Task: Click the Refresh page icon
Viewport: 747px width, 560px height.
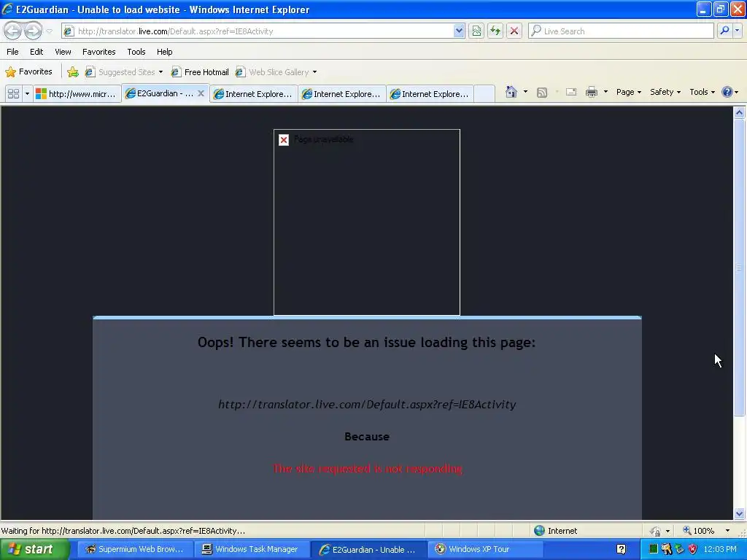Action: pyautogui.click(x=495, y=31)
